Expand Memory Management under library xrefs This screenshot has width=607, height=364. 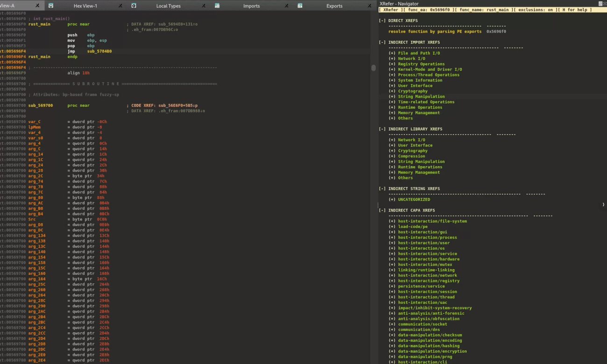(392, 173)
